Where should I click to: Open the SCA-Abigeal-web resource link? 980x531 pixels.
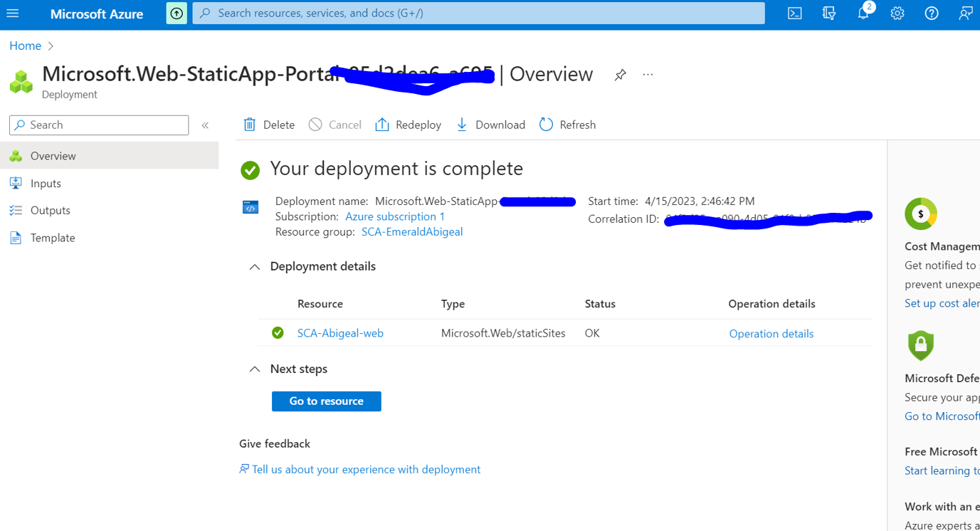tap(340, 333)
